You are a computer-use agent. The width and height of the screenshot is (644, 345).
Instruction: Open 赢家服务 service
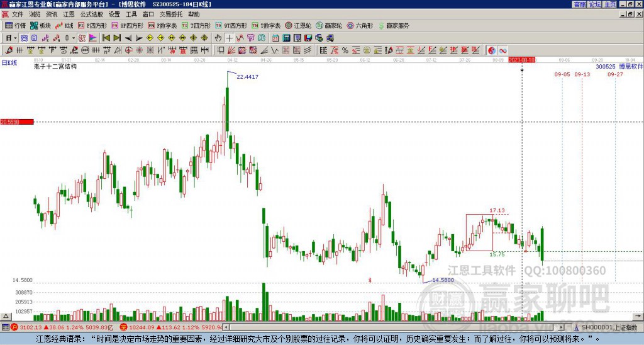coord(394,25)
